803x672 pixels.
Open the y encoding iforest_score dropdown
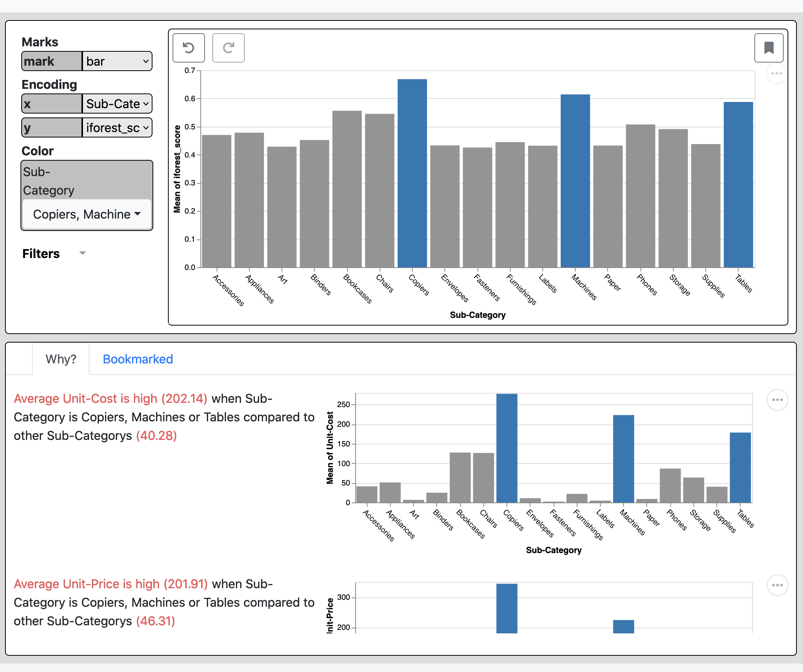(117, 128)
